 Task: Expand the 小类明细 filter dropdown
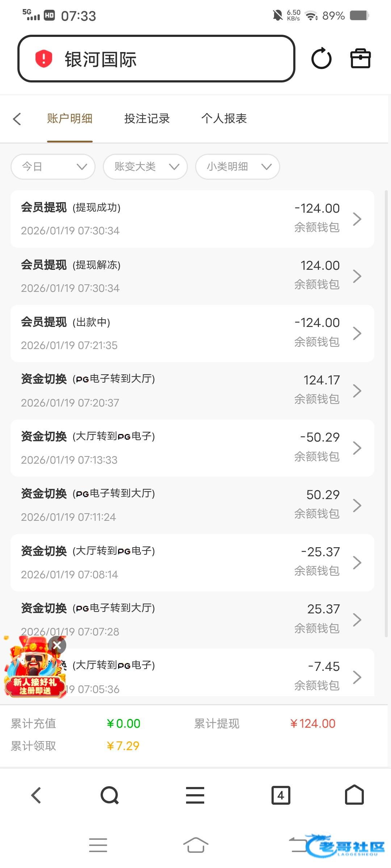[237, 167]
